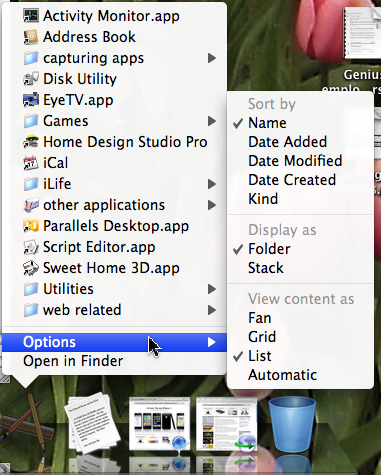Open iCal by its name
The image size is (381, 475).
click(x=56, y=163)
